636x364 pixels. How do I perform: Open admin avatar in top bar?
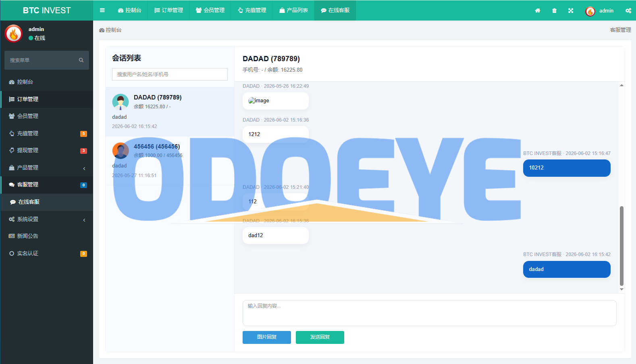click(x=590, y=11)
